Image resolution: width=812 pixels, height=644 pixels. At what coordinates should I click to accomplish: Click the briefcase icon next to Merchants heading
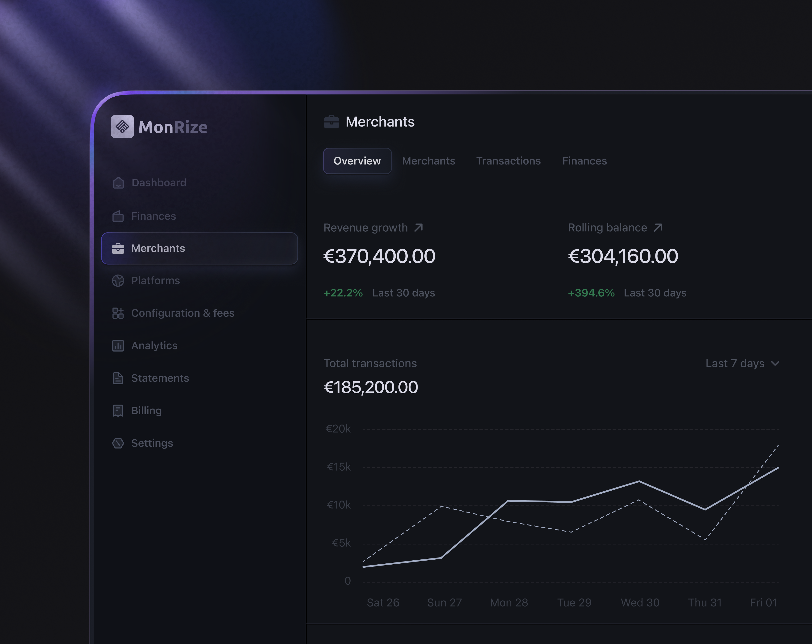pyautogui.click(x=332, y=121)
